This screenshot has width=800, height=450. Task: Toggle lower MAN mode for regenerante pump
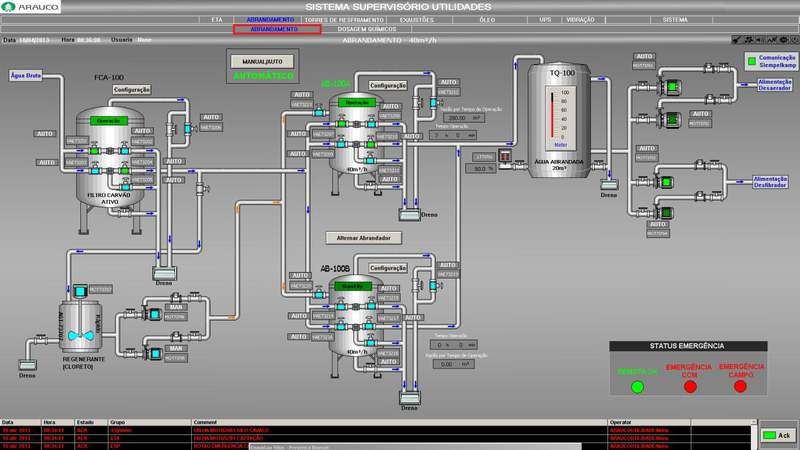coord(176,348)
